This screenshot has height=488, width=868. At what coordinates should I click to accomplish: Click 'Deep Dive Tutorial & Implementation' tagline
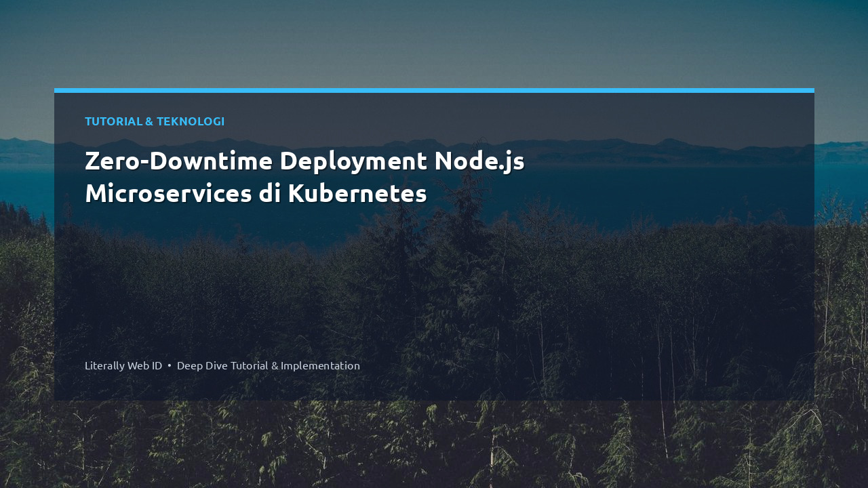tap(269, 365)
